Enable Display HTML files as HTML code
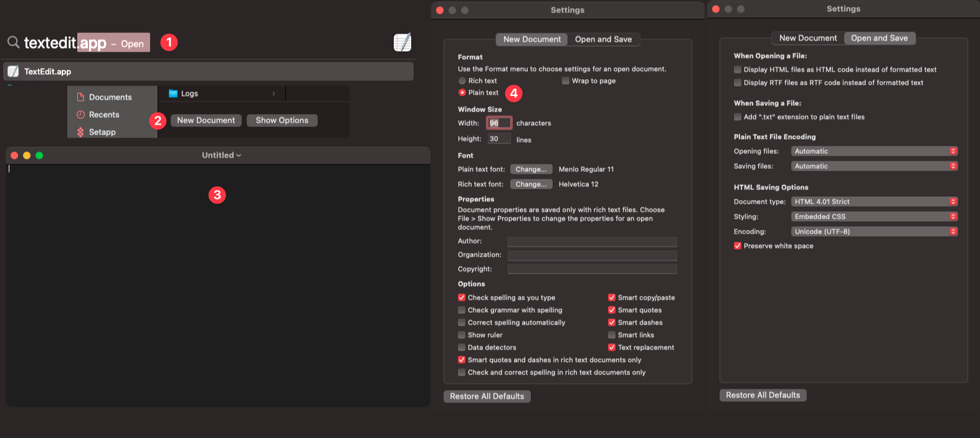The width and height of the screenshot is (980, 438). 738,70
